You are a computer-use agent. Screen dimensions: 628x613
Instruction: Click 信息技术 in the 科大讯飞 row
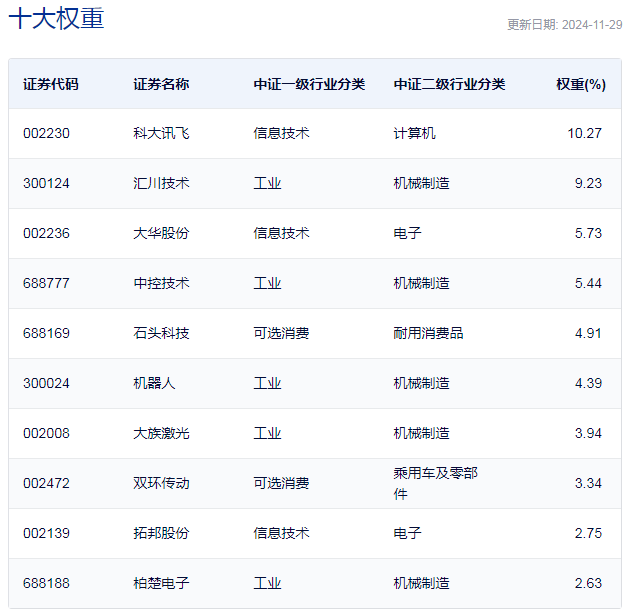click(x=281, y=133)
